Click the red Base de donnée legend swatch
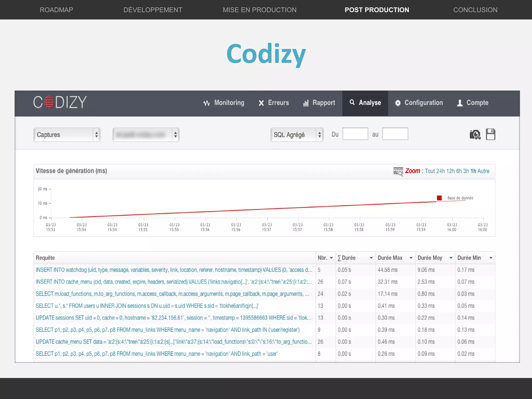The image size is (532, 399). point(439,198)
